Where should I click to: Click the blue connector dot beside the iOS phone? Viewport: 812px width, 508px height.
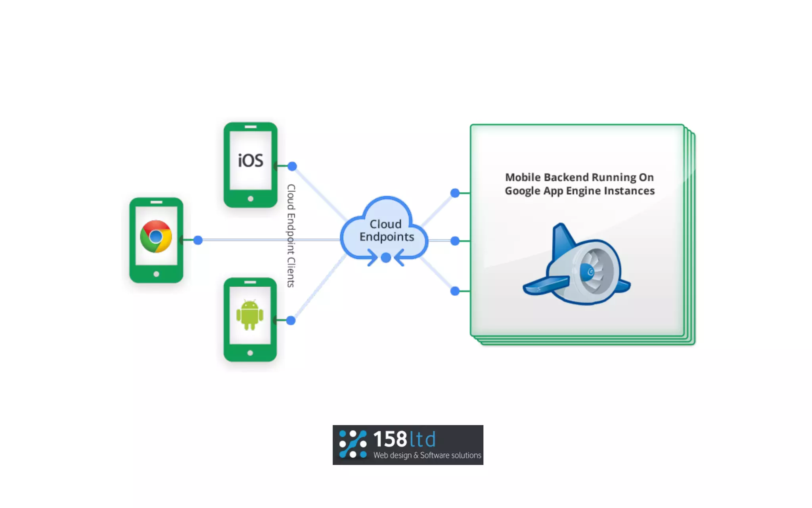point(292,166)
